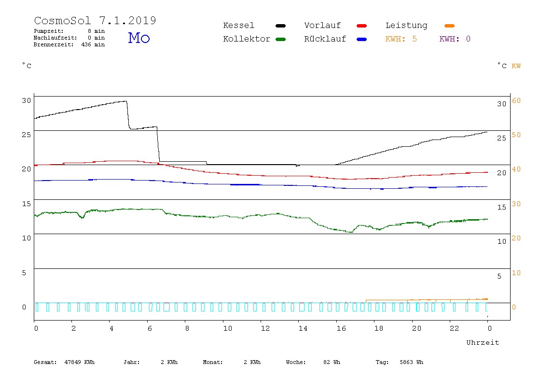Click the Rücklauf legend label
554x392 pixels.
click(x=325, y=39)
